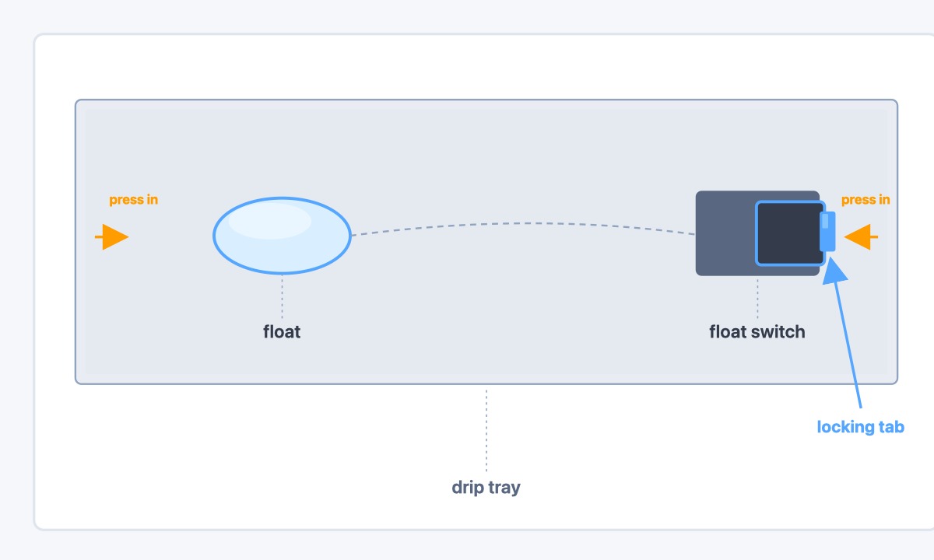Click the "locking tab" blue label
Image resolution: width=934 pixels, height=560 pixels.
click(861, 427)
